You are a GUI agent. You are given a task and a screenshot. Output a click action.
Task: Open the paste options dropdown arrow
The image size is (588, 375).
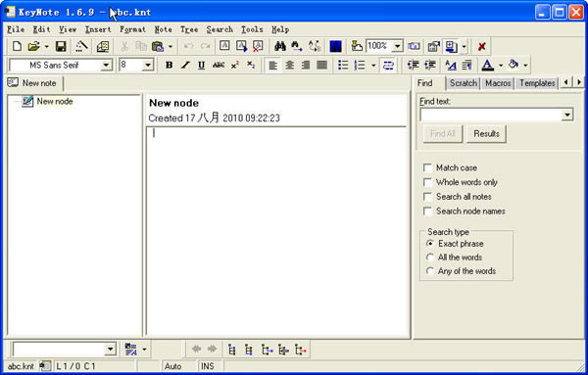[x=171, y=46]
